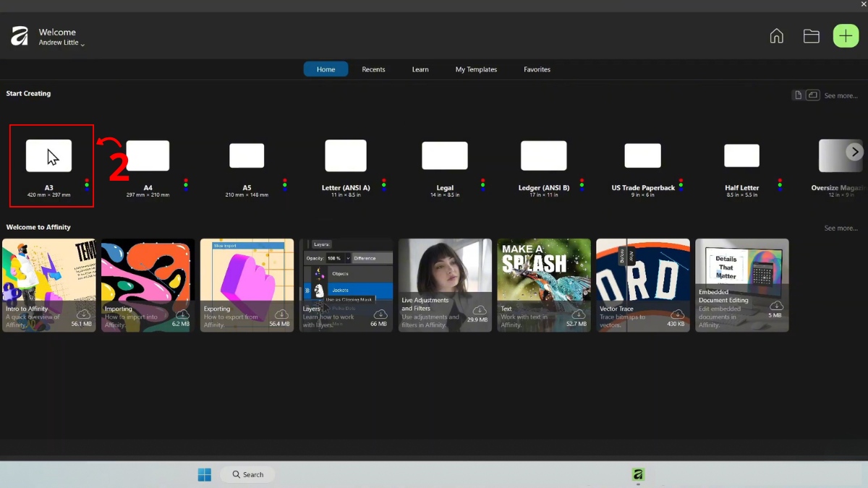This screenshot has height=488, width=868.
Task: Download the Exporting sample file
Action: click(x=281, y=314)
